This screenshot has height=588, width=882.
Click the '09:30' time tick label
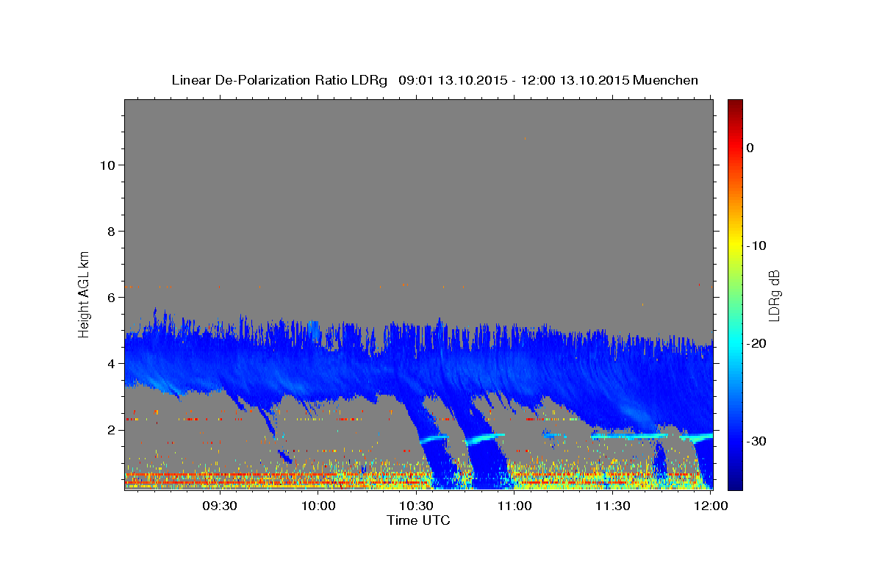[x=220, y=506]
